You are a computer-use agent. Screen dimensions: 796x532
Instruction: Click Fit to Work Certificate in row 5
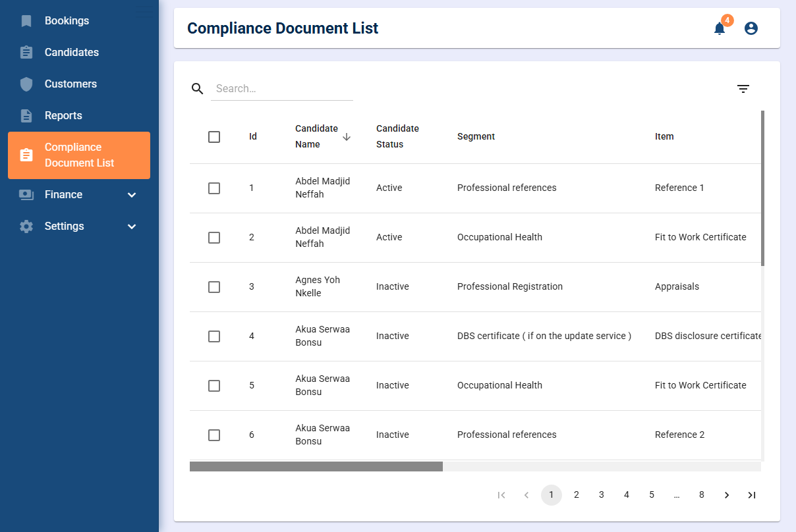point(700,386)
